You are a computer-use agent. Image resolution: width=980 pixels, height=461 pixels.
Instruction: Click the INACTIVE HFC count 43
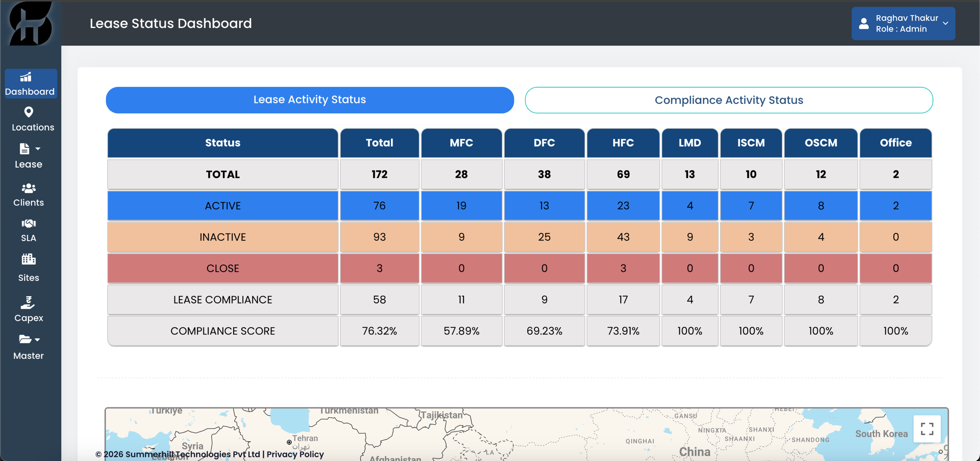[623, 237]
